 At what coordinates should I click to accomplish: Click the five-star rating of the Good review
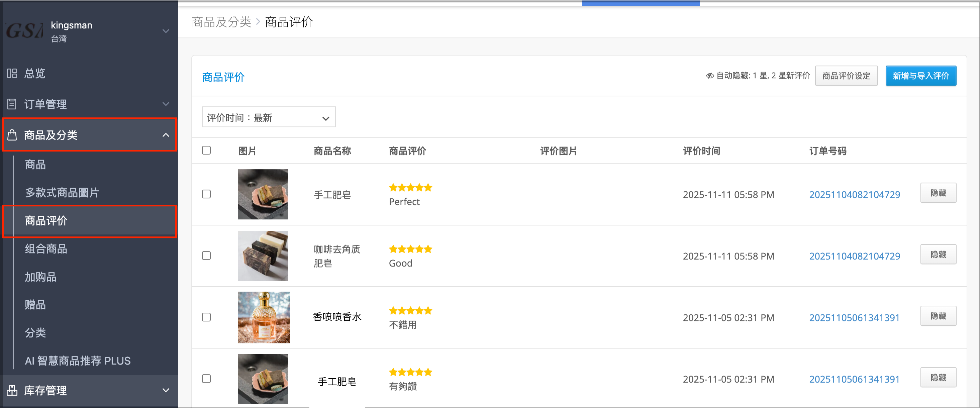(x=410, y=249)
